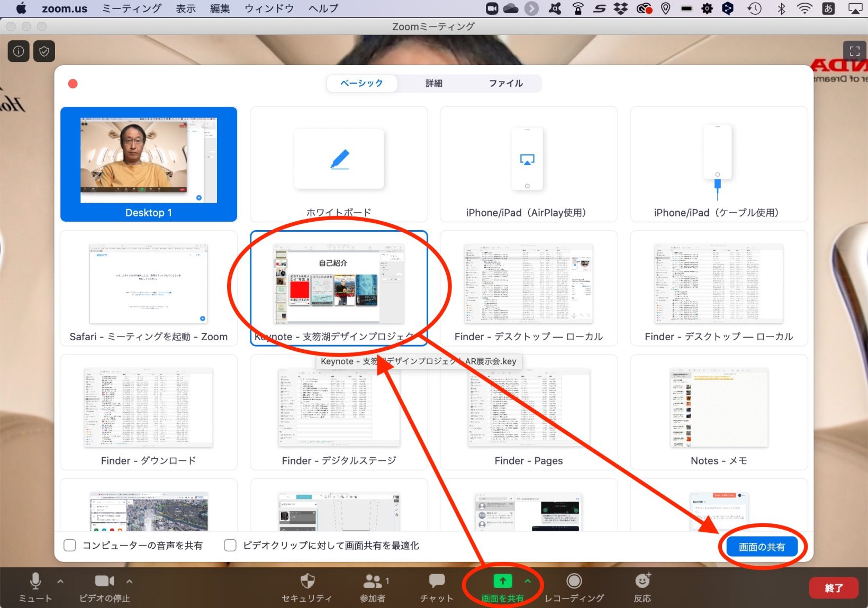The image size is (868, 608).
Task: Open the Time Machine menu bar icon
Action: coord(754,8)
